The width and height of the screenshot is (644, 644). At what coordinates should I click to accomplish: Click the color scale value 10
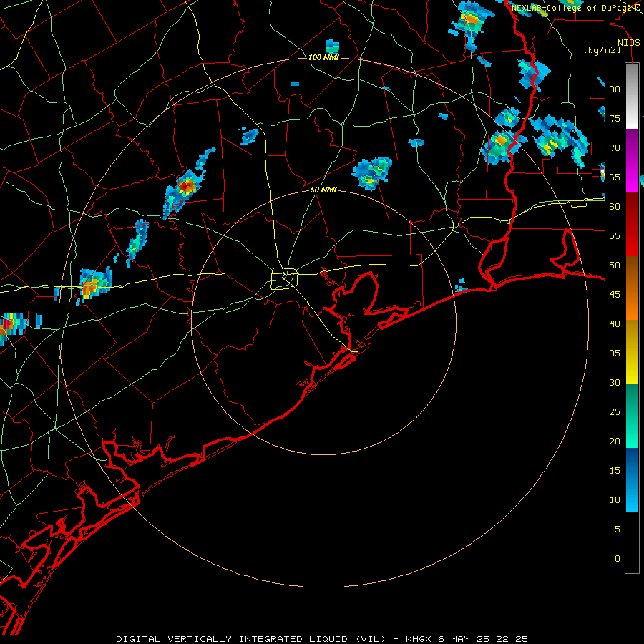tap(615, 500)
